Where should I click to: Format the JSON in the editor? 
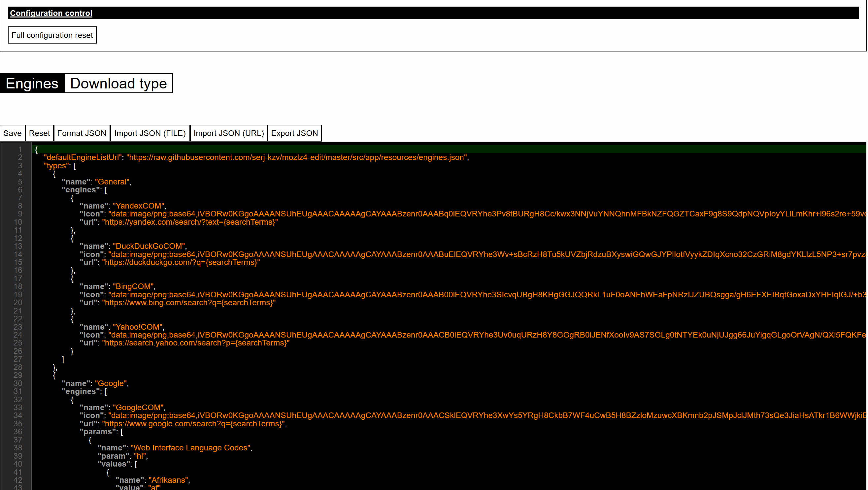82,133
